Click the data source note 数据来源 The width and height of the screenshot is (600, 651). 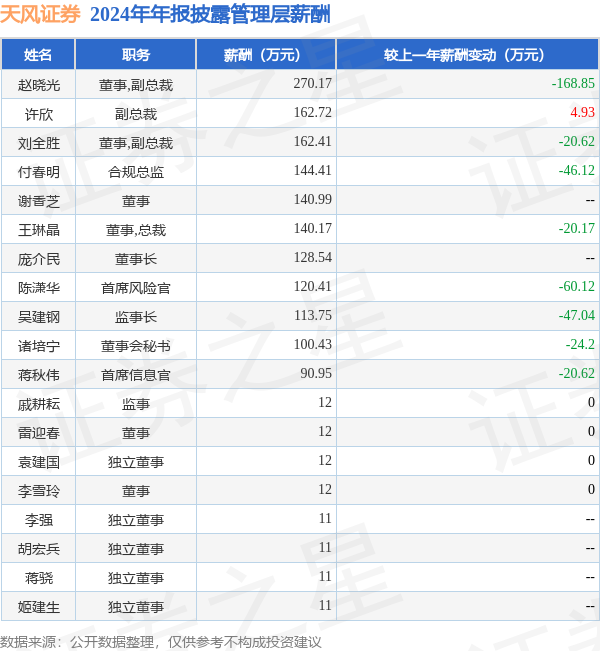click(x=161, y=642)
